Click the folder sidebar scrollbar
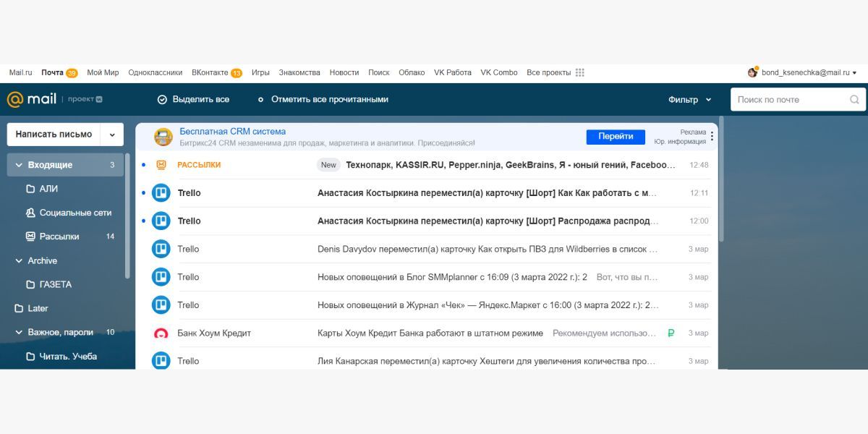Screen dimensions: 868x434 point(128,216)
